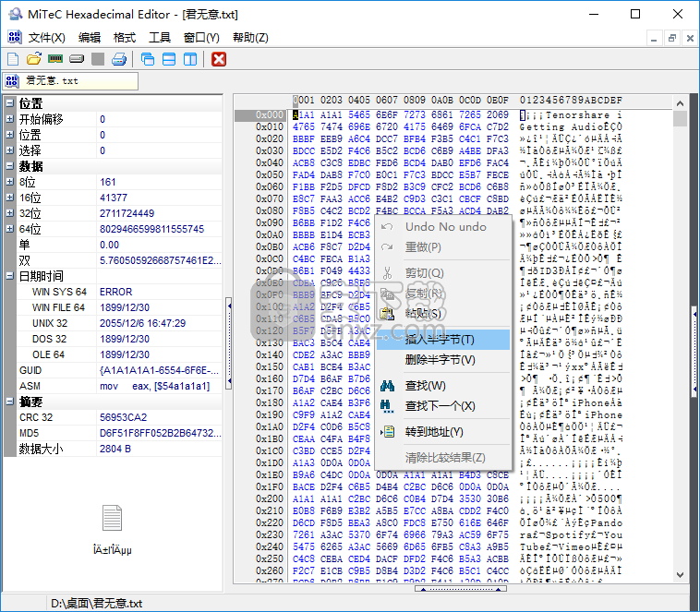Expand the 8位 value row

coord(10,182)
